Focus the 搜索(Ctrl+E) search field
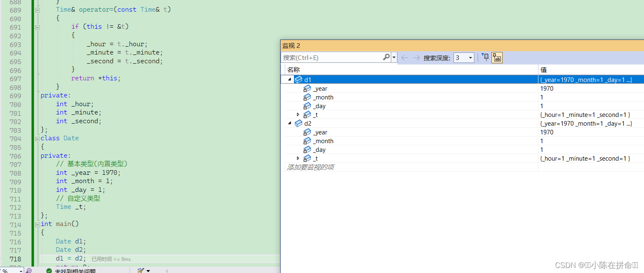 pos(332,58)
